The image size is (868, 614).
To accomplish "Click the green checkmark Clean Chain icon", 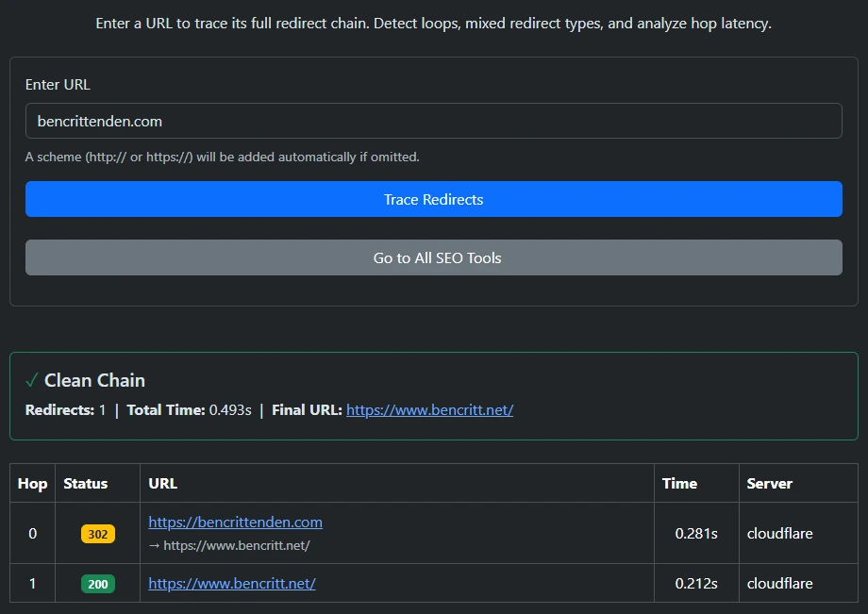I will [30, 380].
